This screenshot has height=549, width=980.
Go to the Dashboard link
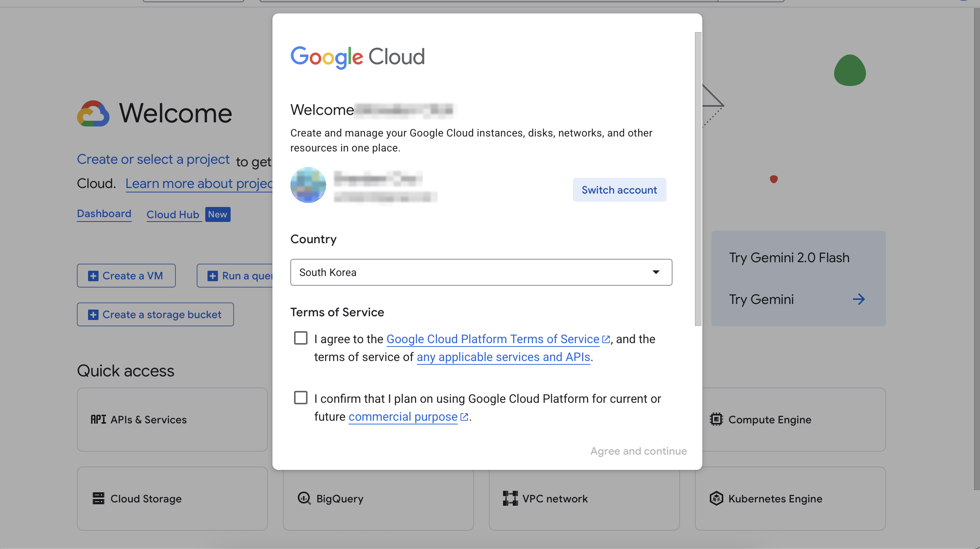click(x=104, y=214)
